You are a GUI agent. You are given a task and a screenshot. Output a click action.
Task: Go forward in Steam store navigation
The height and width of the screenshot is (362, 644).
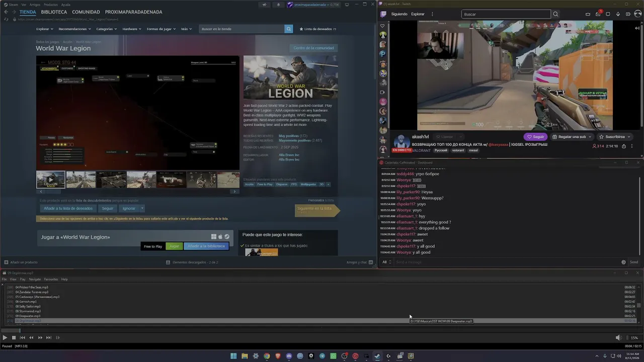[x=14, y=12]
